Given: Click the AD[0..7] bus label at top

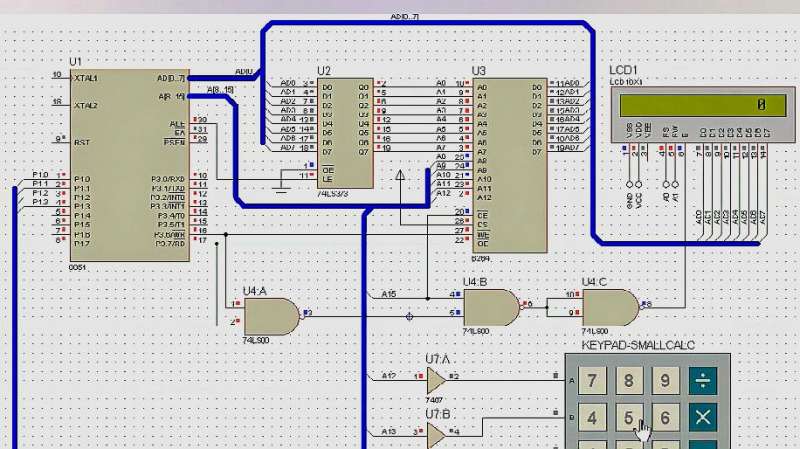Looking at the screenshot, I should coord(405,17).
